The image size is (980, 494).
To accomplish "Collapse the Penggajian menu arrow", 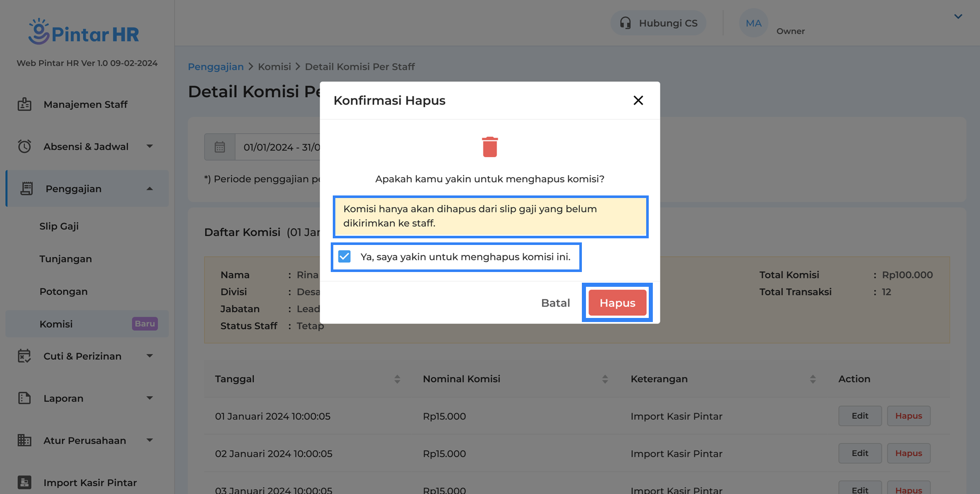I will point(150,189).
